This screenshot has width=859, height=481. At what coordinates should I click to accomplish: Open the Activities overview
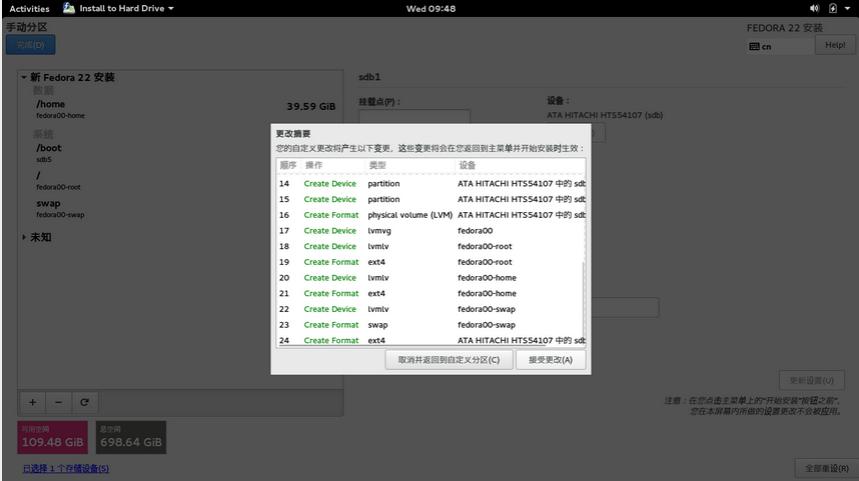point(29,8)
